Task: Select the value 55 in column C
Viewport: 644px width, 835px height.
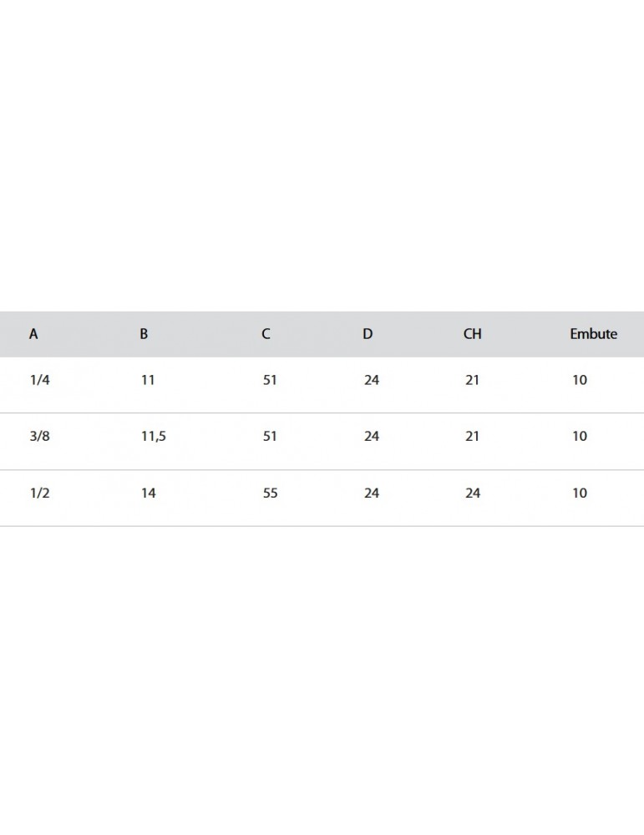Action: click(x=270, y=493)
